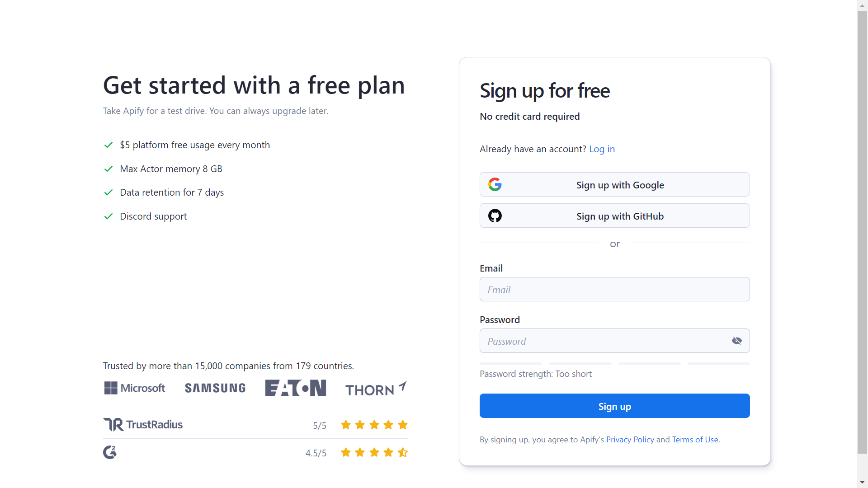Click the Thorn logo
The height and width of the screenshot is (488, 868).
[376, 389]
